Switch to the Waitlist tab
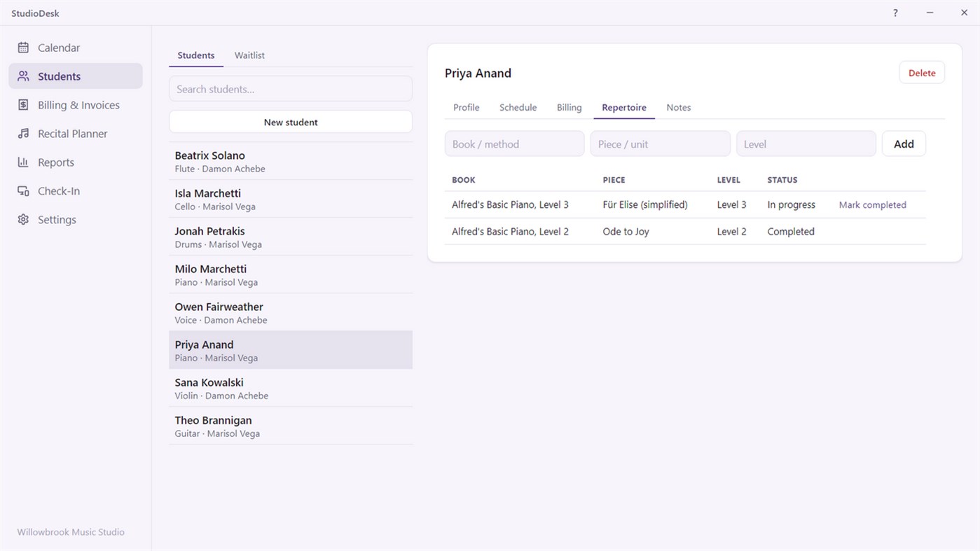Viewport: 980px width, 551px height. click(249, 55)
